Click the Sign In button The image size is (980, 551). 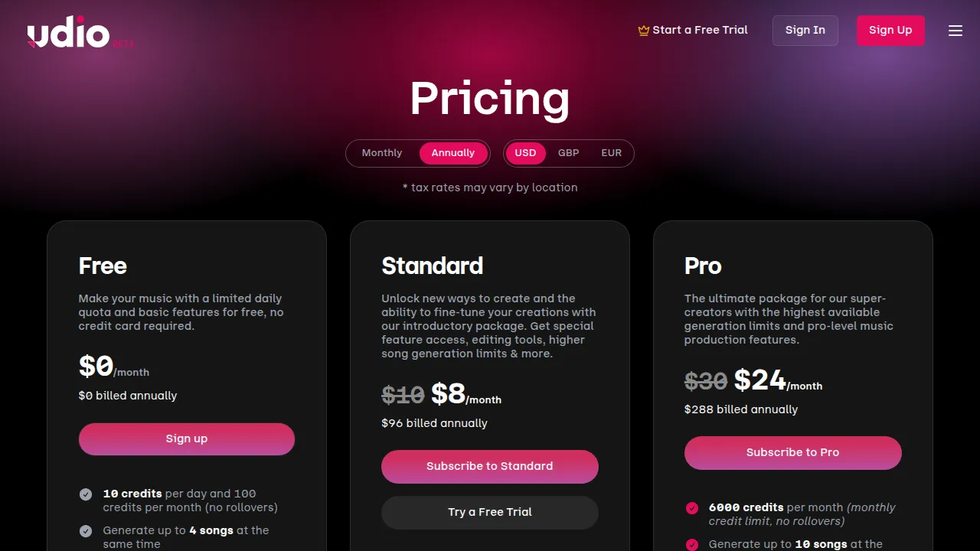[805, 31]
